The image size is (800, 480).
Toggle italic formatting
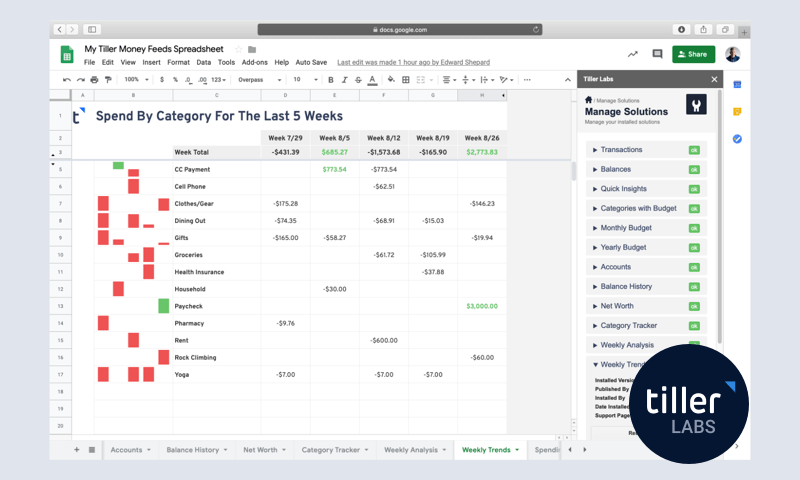pos(344,80)
